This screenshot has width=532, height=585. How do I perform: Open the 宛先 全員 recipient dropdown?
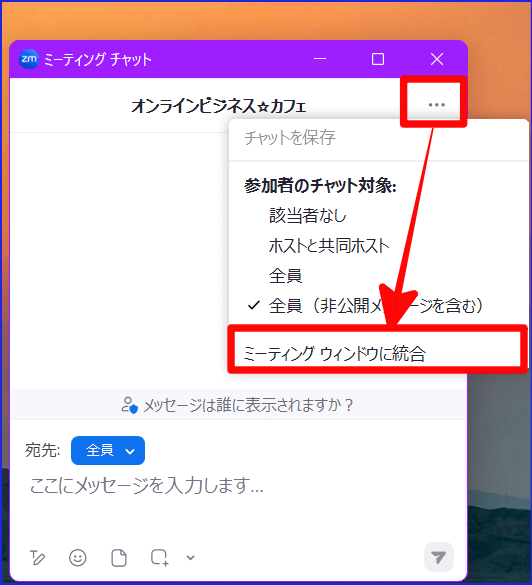(x=108, y=450)
